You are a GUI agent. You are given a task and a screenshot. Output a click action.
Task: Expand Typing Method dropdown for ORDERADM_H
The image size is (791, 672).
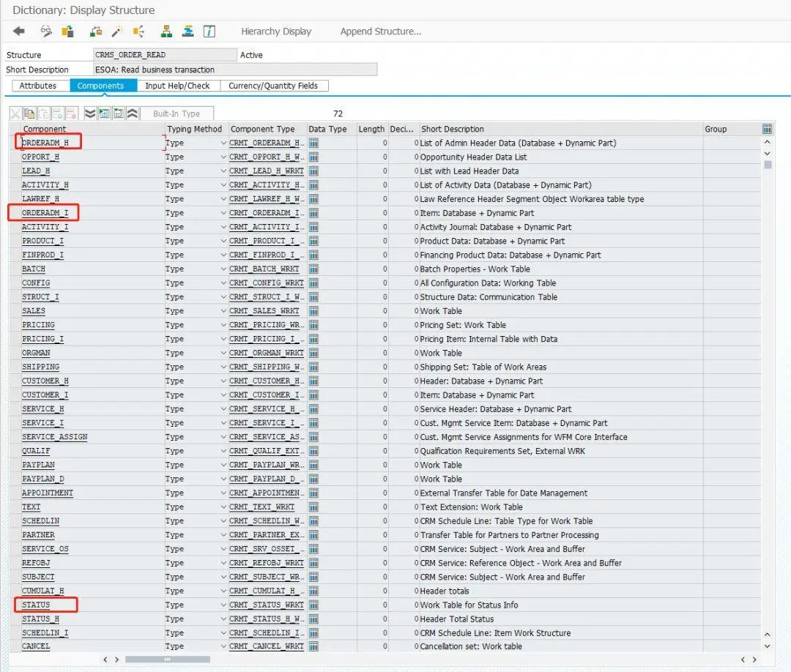click(223, 143)
